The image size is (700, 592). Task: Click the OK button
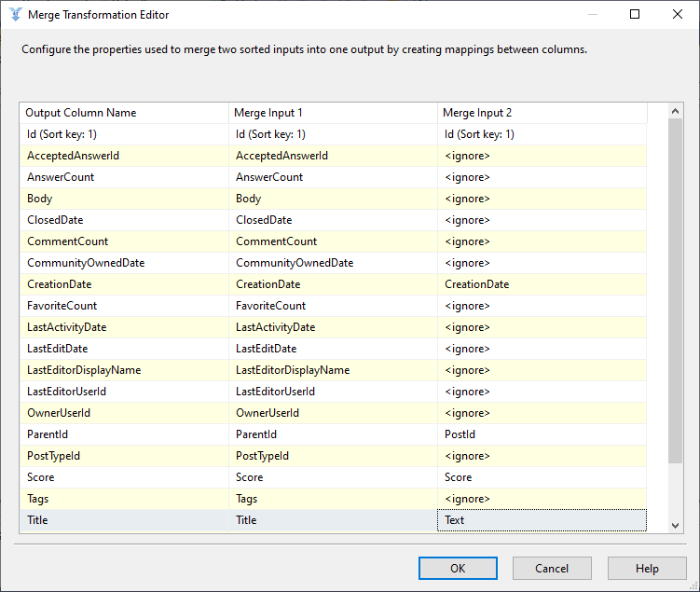click(458, 568)
